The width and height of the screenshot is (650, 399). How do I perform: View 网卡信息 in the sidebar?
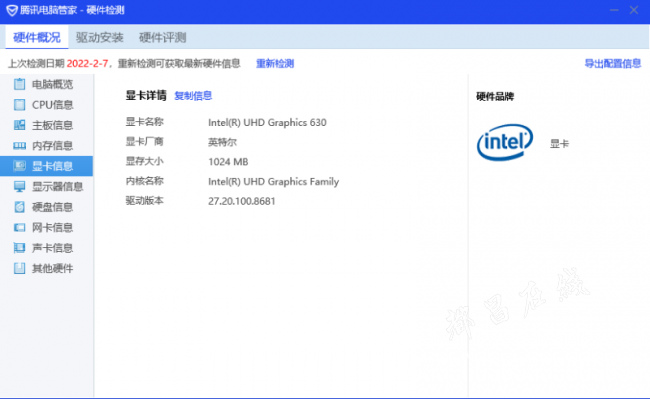(46, 227)
